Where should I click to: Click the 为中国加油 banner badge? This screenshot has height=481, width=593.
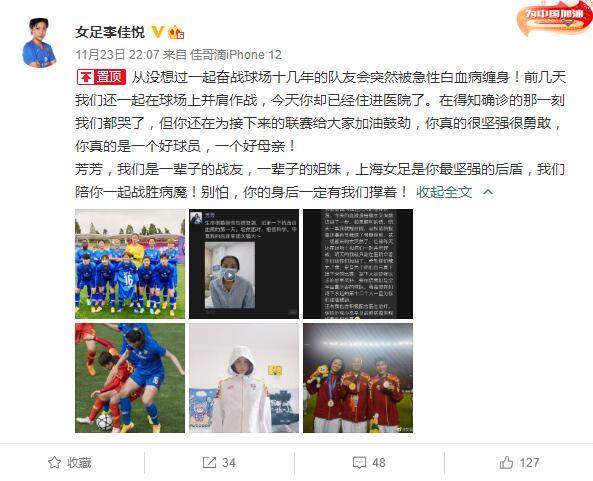click(554, 18)
